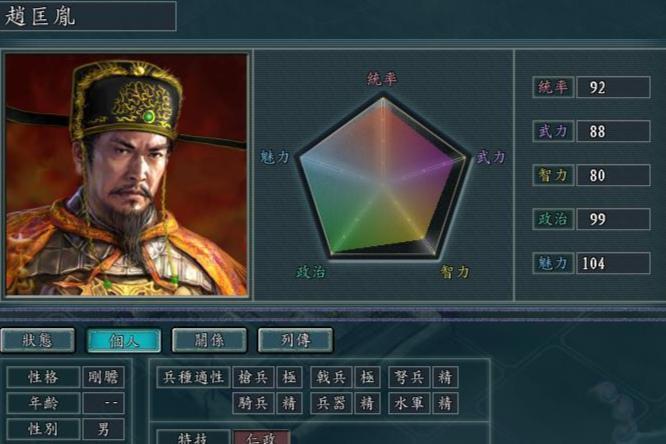Click the 武力 stat value 88
This screenshot has width=666, height=444.
point(613,131)
